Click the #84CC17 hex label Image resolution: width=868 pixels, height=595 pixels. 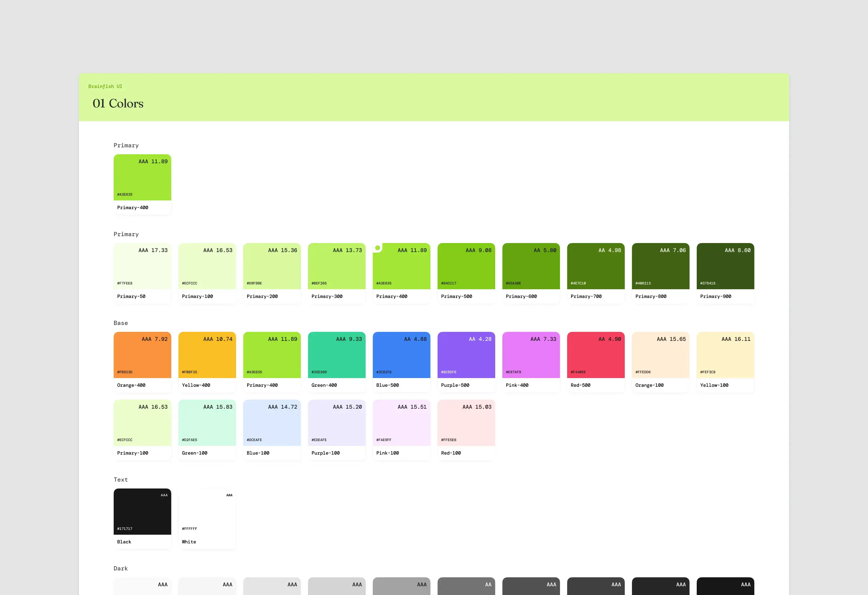(449, 283)
